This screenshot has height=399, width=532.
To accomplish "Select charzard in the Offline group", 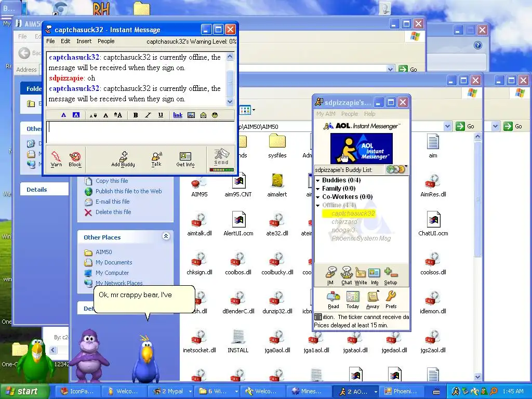I will tap(344, 222).
